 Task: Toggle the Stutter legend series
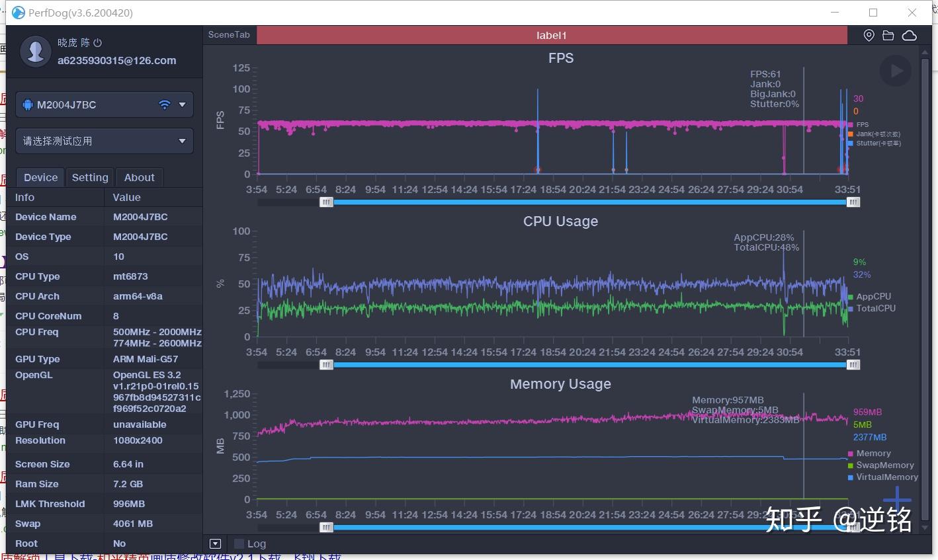(874, 143)
